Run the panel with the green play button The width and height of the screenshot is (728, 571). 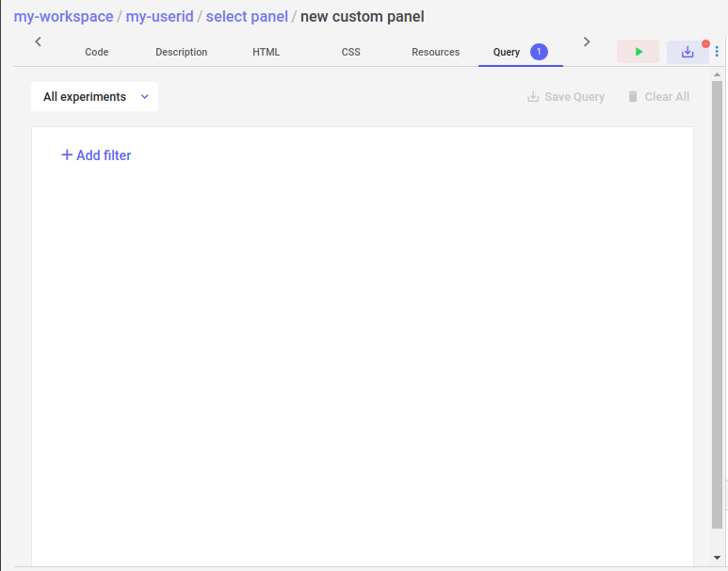point(638,52)
